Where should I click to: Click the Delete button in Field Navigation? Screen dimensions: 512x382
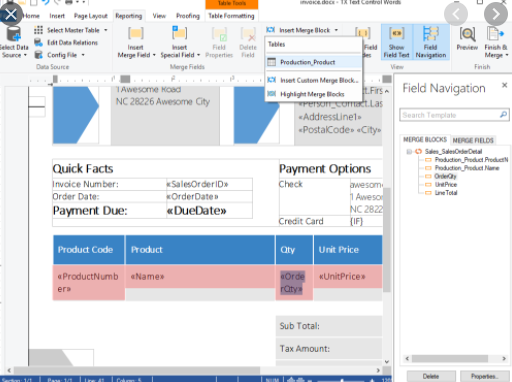(431, 376)
